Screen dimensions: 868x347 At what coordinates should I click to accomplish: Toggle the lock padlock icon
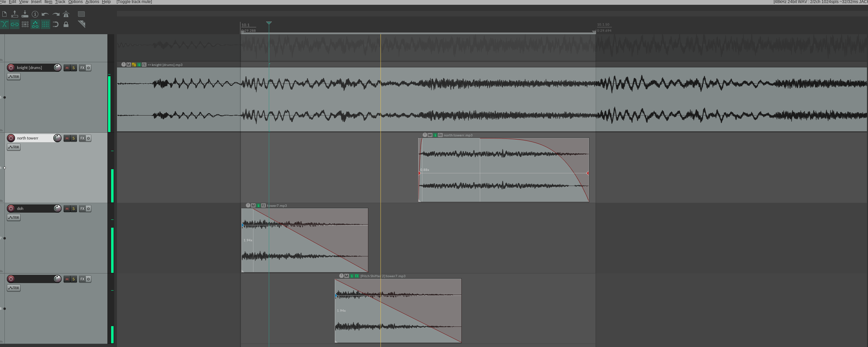coord(66,24)
